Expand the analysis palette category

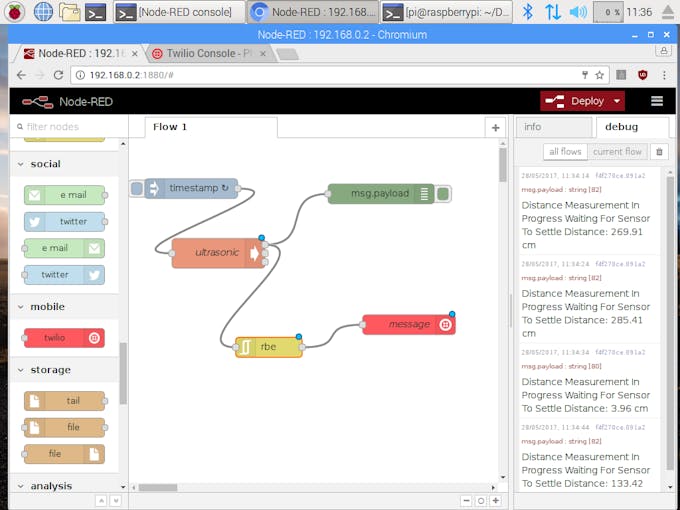click(20, 486)
